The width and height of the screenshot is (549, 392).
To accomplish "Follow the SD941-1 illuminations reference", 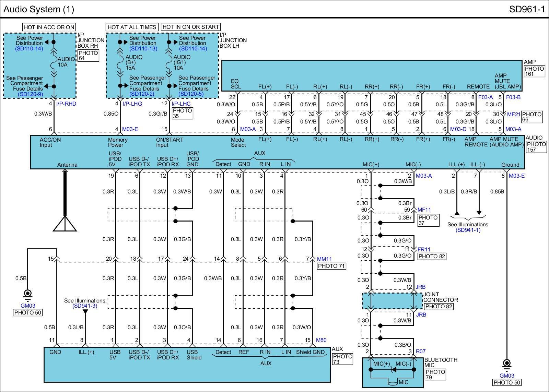I will point(468,230).
